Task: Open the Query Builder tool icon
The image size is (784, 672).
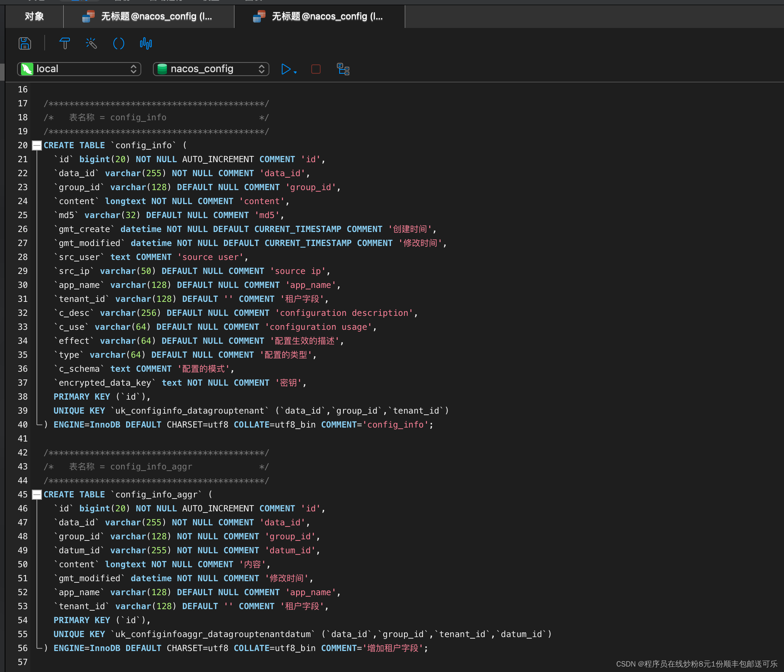Action: (64, 43)
